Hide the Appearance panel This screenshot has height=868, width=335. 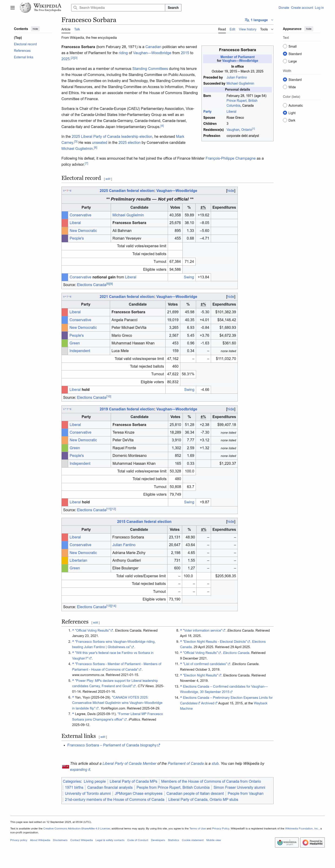pyautogui.click(x=309, y=29)
